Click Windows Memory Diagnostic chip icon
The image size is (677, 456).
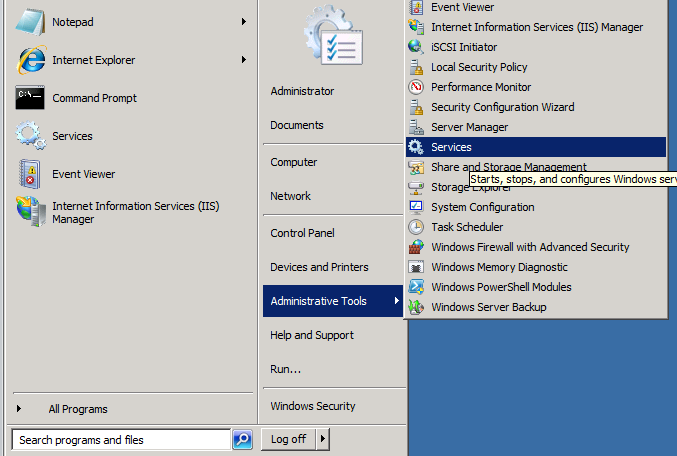coord(416,267)
